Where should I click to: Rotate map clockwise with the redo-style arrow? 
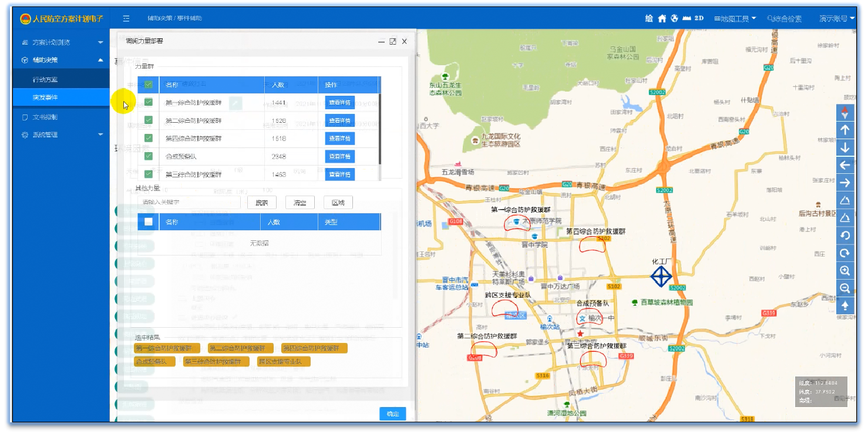(845, 253)
